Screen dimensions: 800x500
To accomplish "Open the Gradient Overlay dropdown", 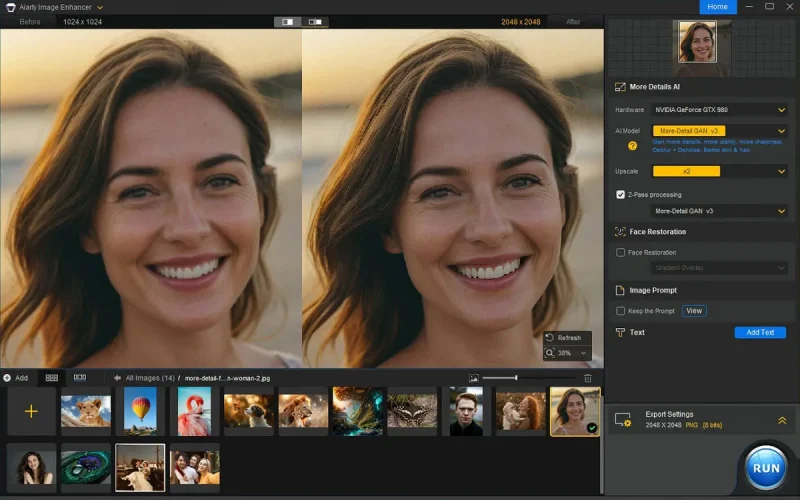I will 719,268.
